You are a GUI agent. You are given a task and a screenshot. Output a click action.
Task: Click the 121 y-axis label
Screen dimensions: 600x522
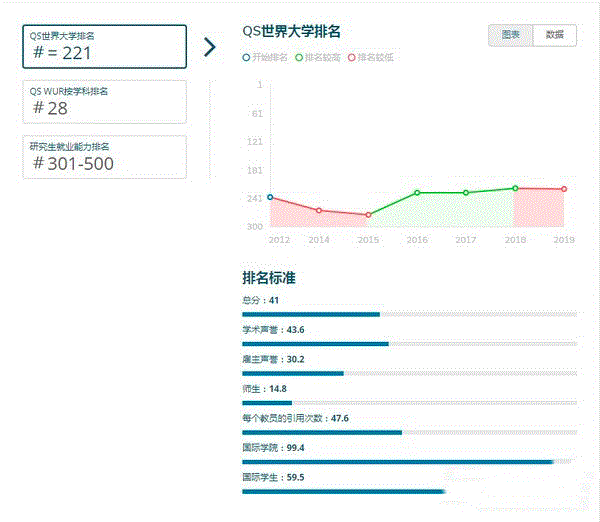tap(254, 142)
